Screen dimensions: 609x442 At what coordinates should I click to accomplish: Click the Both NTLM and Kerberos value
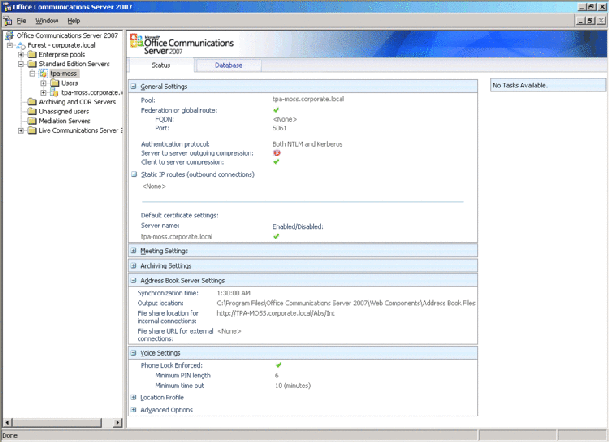(307, 144)
